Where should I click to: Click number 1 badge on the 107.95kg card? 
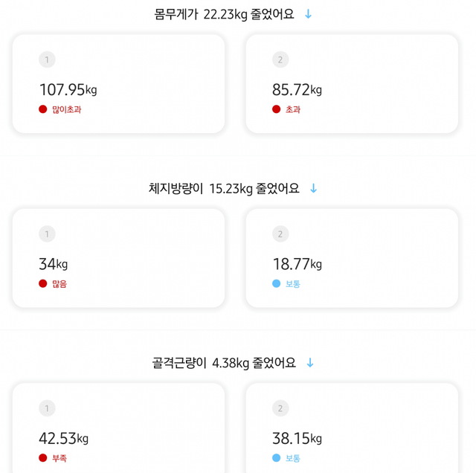(x=47, y=59)
